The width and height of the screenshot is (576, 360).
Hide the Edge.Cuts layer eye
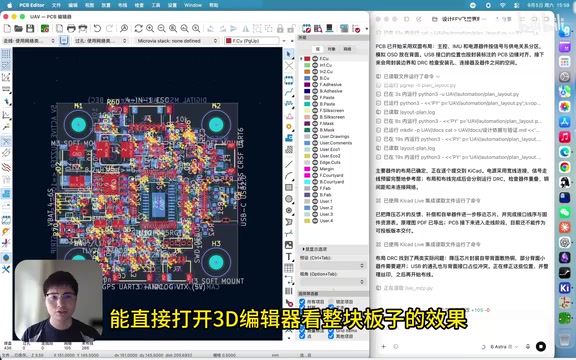(x=315, y=162)
